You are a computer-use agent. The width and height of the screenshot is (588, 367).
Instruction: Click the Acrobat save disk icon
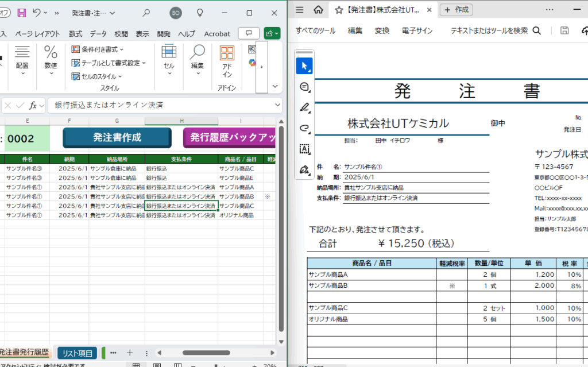click(564, 30)
